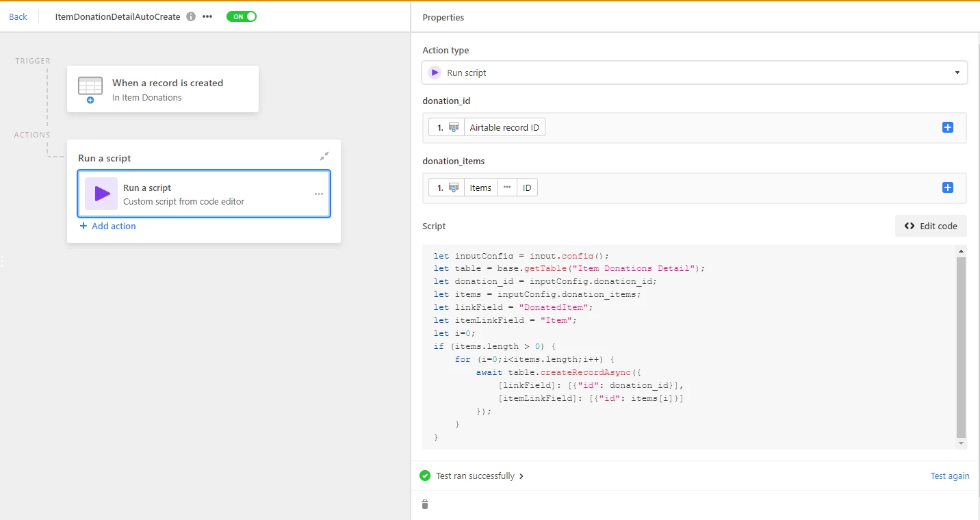Click the 'if (items.length > 0)' code line

click(x=495, y=346)
